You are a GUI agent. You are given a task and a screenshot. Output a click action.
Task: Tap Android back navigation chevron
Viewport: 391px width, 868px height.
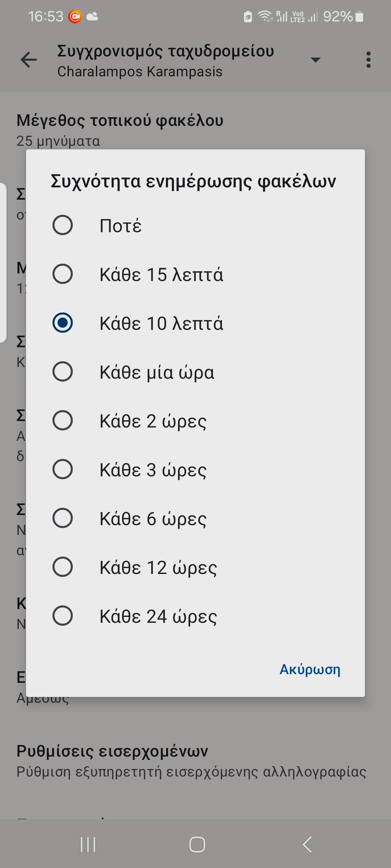point(307,845)
